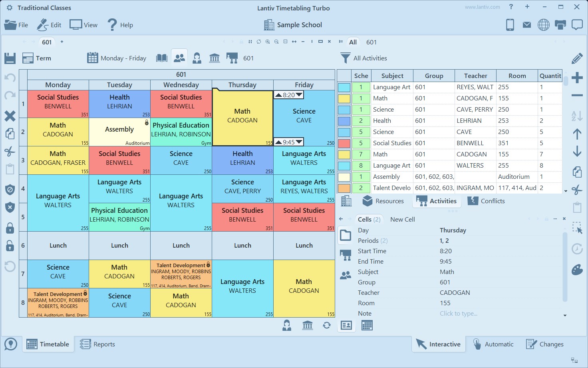Open the color palette icon

(577, 270)
